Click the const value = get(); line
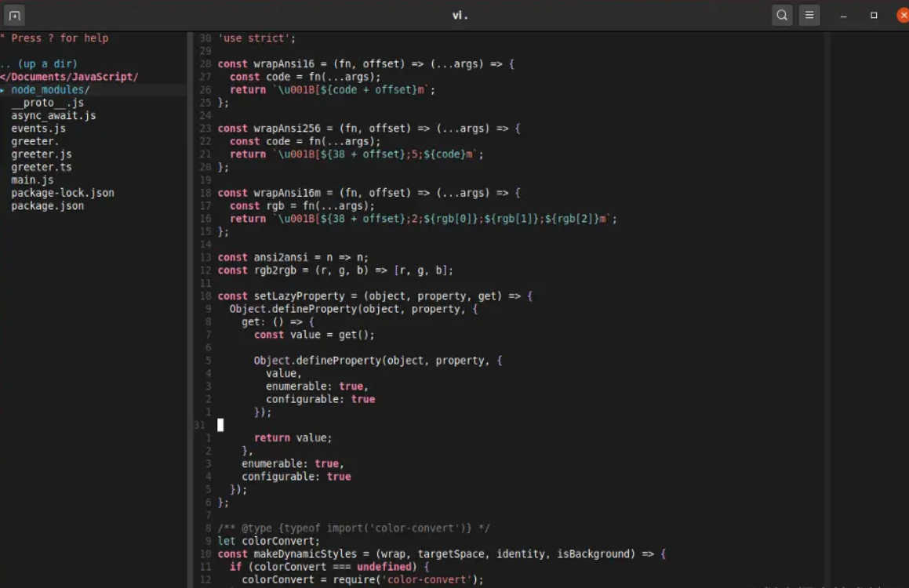909x588 pixels. 315,334
